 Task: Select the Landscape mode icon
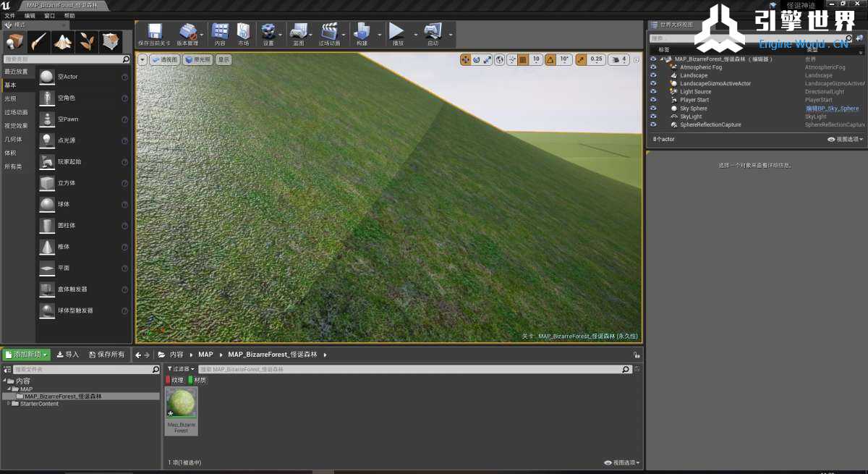point(63,42)
